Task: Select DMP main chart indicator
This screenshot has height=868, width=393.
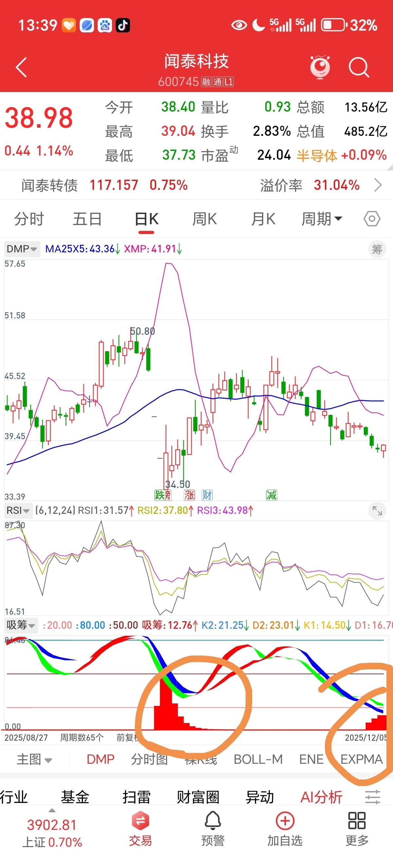Action: tap(101, 759)
